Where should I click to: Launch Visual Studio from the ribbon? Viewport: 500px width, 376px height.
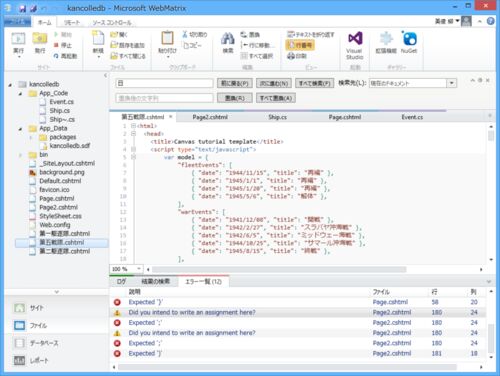point(354,46)
